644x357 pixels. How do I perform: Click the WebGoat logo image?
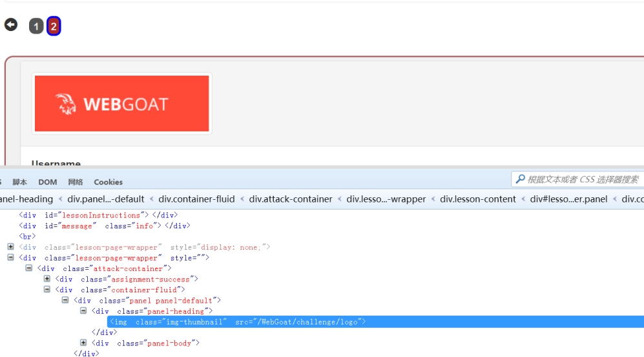click(122, 103)
